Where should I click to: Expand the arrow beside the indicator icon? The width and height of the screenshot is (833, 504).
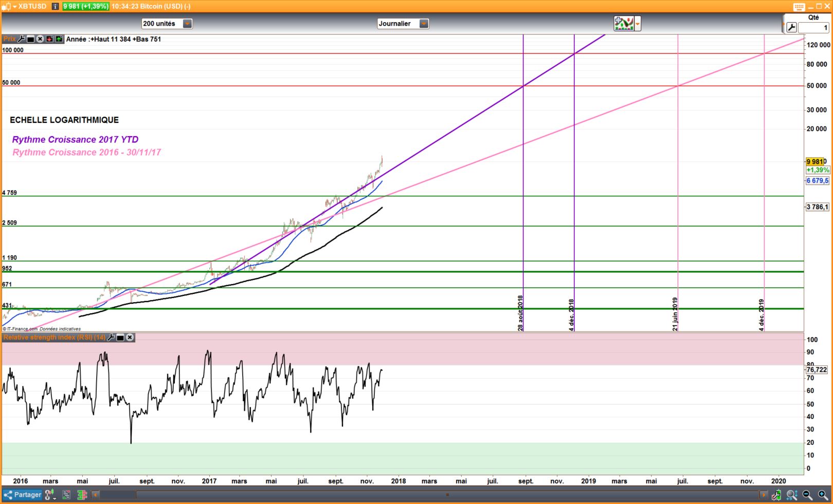(x=638, y=24)
